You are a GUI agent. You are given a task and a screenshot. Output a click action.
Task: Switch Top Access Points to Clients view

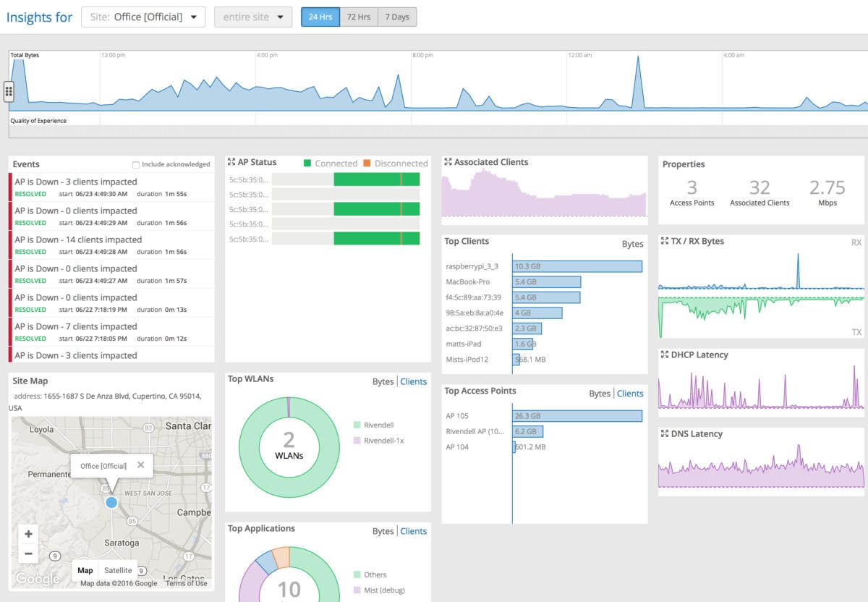(x=630, y=394)
